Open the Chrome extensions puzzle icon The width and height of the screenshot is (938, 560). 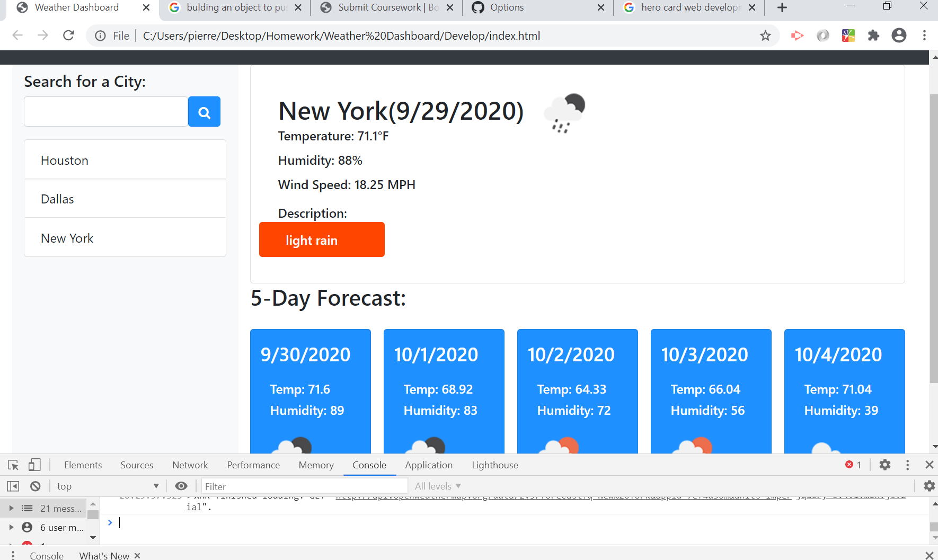[873, 35]
